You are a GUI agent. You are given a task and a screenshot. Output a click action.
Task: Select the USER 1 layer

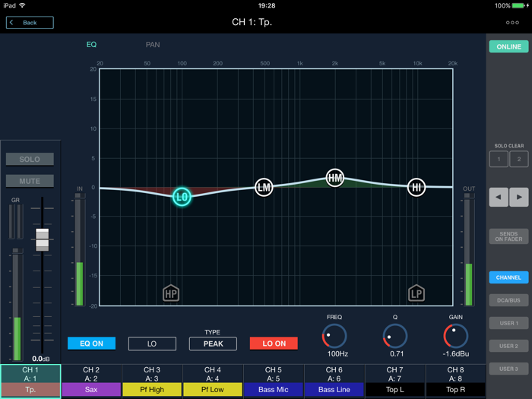point(508,323)
